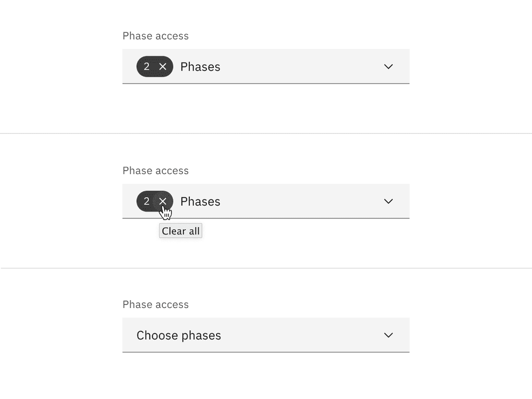Click the Choose phases placeholder text

178,335
